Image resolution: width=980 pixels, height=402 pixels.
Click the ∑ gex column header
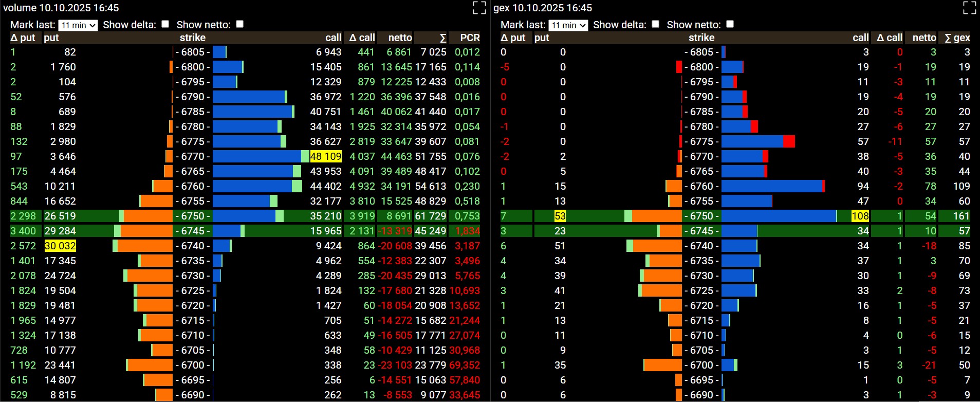point(957,38)
